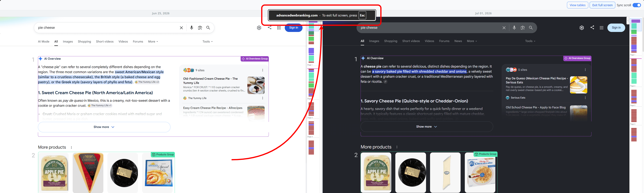
Task: Open Forums tab in right pane
Action: click(444, 41)
